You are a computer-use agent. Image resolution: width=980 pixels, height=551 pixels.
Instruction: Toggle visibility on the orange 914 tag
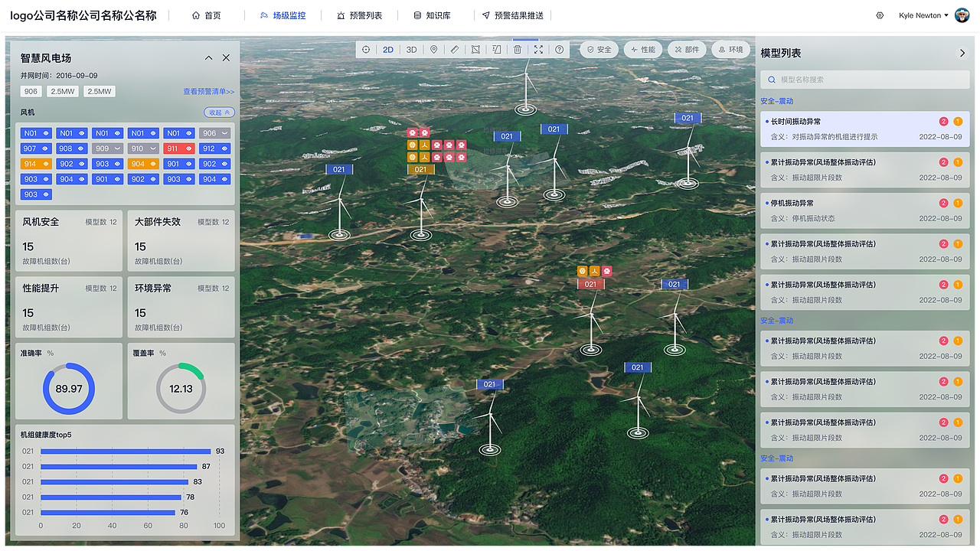point(44,164)
